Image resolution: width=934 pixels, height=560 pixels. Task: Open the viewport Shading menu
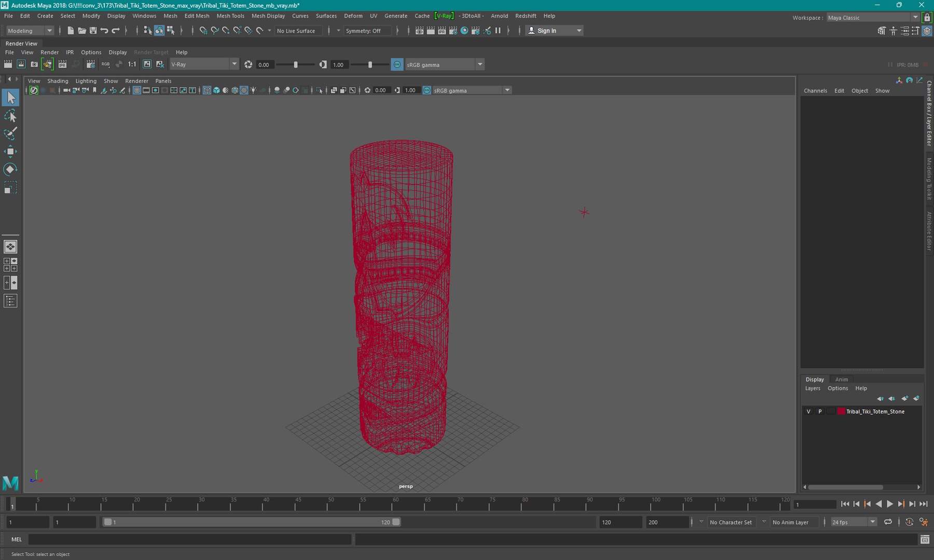tap(58, 81)
